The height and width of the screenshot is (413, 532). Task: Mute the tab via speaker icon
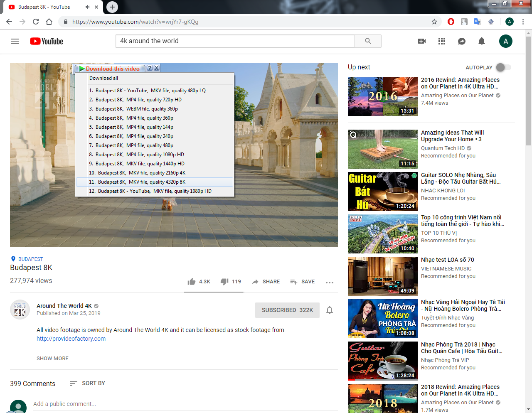click(87, 7)
